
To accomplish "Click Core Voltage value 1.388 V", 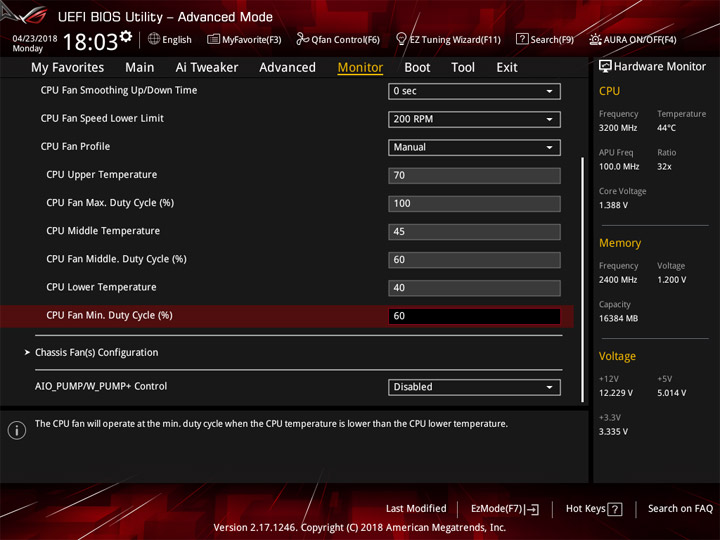I will tap(613, 205).
